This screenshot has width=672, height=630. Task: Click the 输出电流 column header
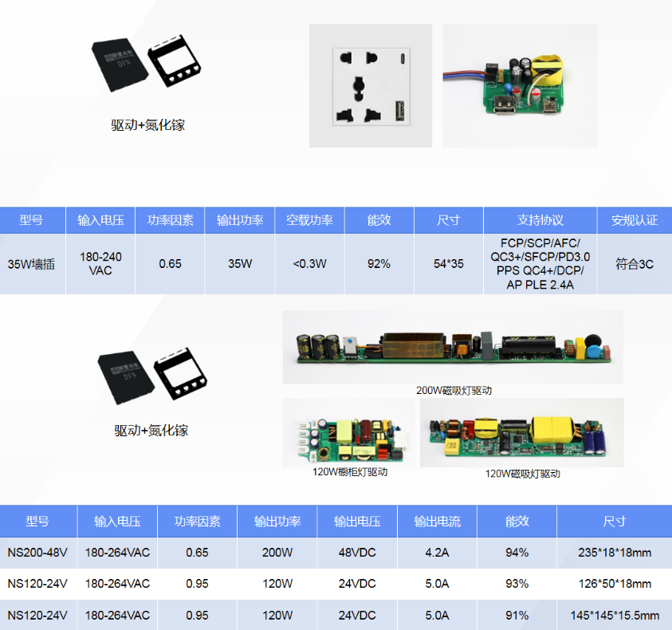(436, 522)
